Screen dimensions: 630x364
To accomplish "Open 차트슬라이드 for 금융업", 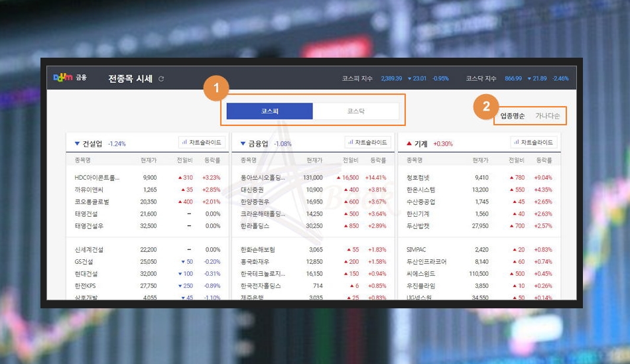I will [x=367, y=143].
